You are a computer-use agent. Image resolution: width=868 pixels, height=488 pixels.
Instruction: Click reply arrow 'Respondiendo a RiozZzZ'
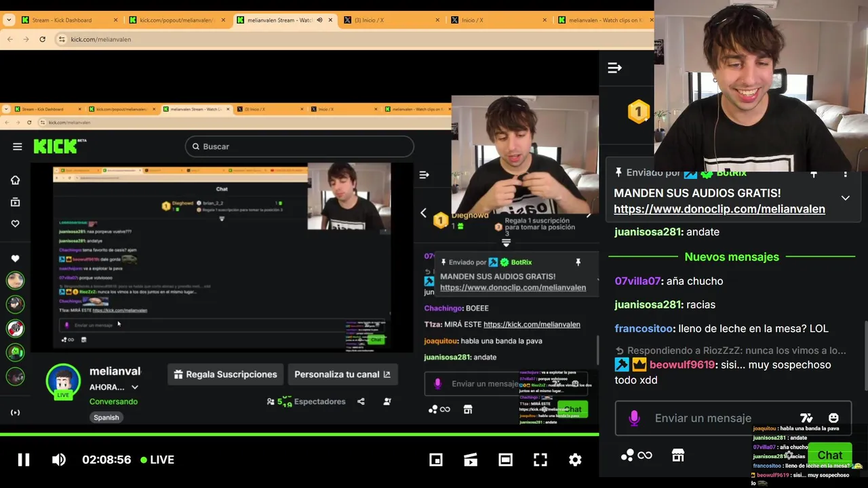click(x=619, y=350)
